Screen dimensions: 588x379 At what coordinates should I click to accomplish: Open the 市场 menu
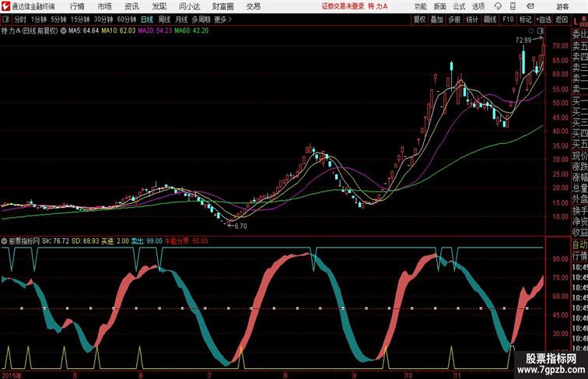click(x=105, y=6)
